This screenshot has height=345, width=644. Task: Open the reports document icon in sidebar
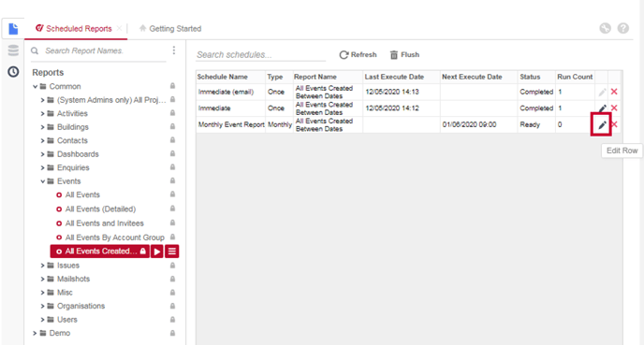tap(13, 29)
